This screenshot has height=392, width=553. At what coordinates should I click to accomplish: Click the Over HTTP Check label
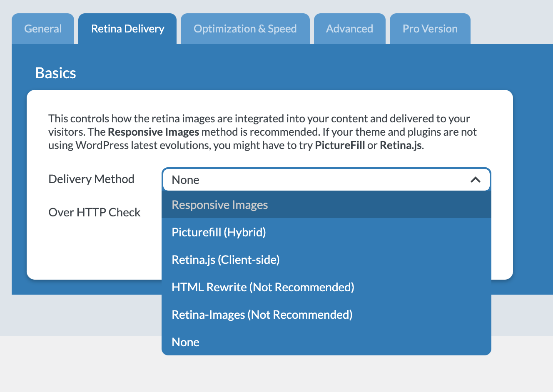tap(95, 212)
